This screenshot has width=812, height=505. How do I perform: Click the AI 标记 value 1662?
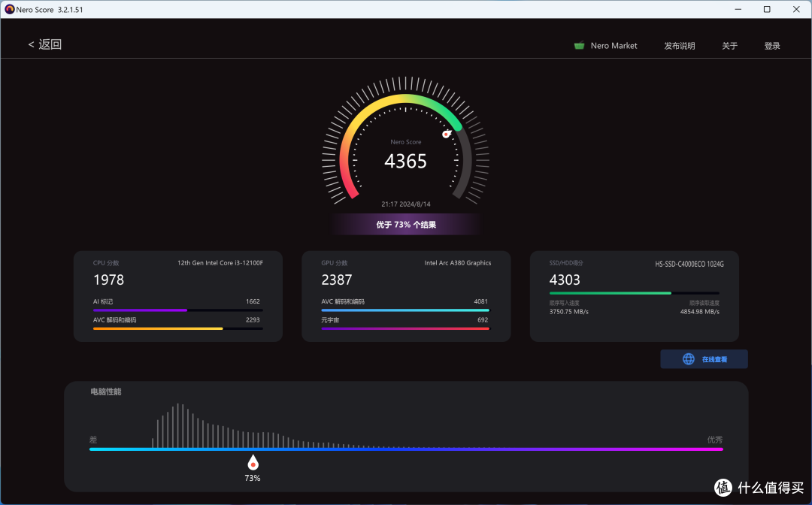(x=253, y=301)
